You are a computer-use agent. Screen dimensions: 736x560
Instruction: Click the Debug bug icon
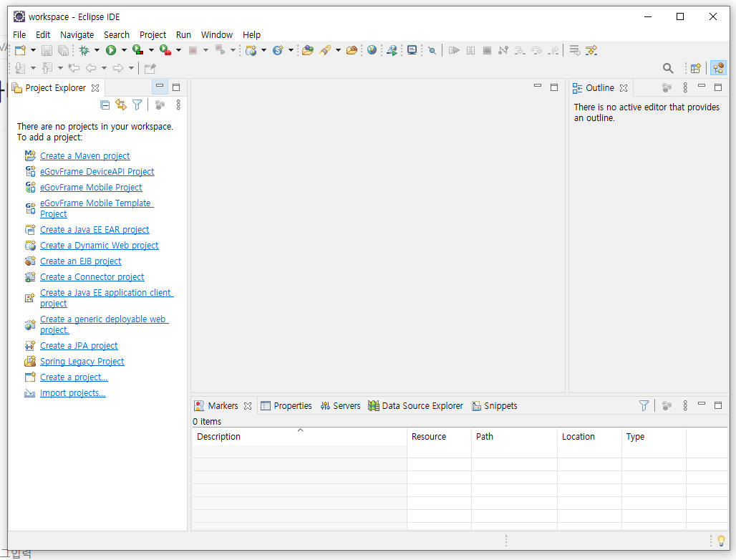84,50
